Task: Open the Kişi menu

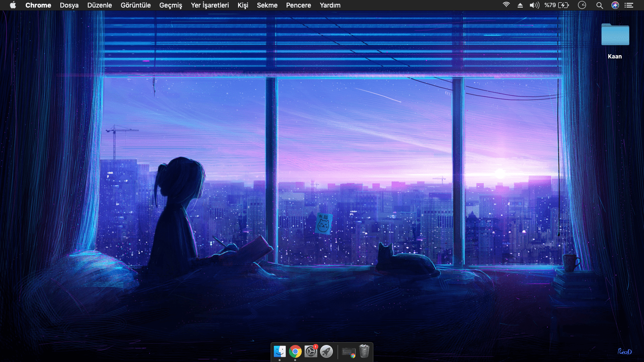Action: click(243, 5)
